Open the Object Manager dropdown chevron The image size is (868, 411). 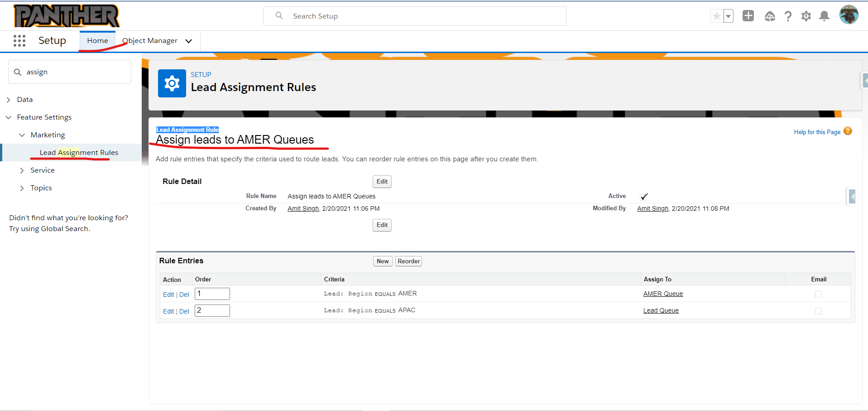[x=188, y=41]
